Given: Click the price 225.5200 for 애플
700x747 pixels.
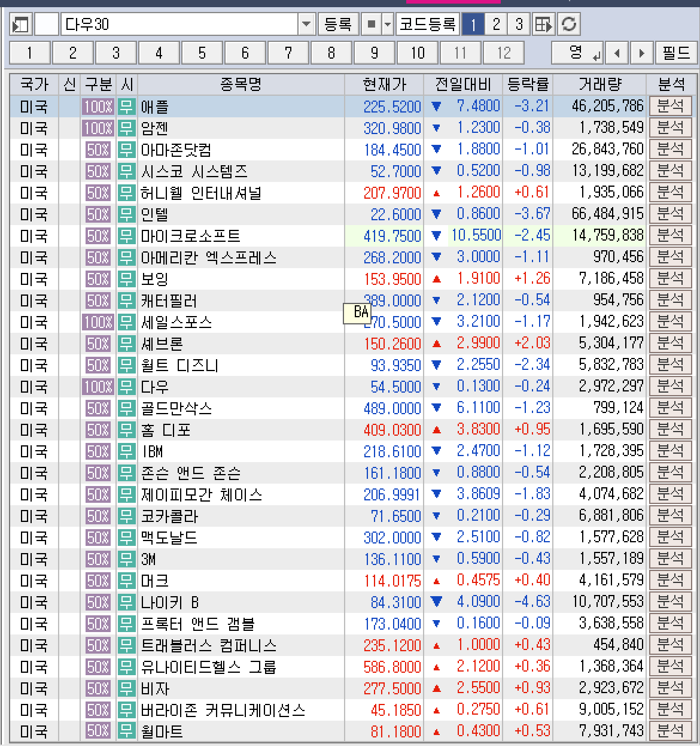Looking at the screenshot, I should [392, 107].
